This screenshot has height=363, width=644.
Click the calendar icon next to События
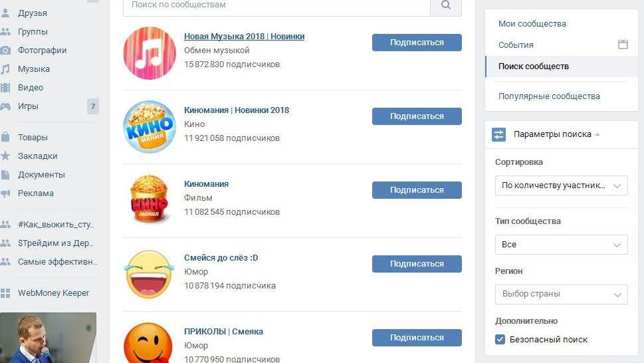click(x=623, y=45)
